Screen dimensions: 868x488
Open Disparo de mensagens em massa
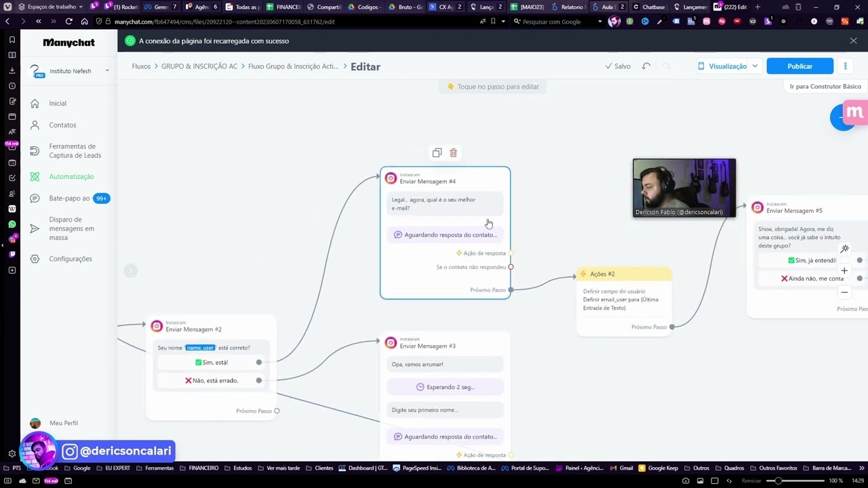coord(71,228)
